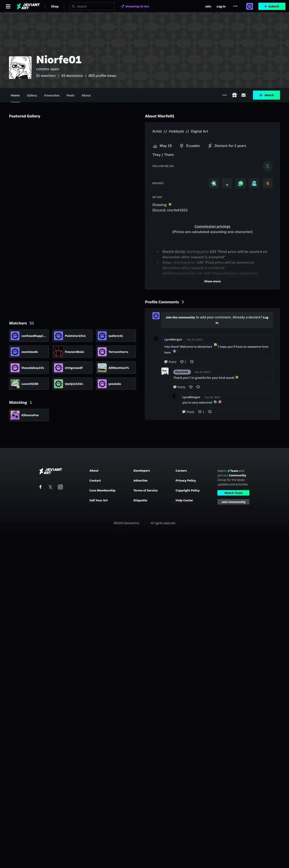Open the Privacy Policy footer link

tap(186, 480)
